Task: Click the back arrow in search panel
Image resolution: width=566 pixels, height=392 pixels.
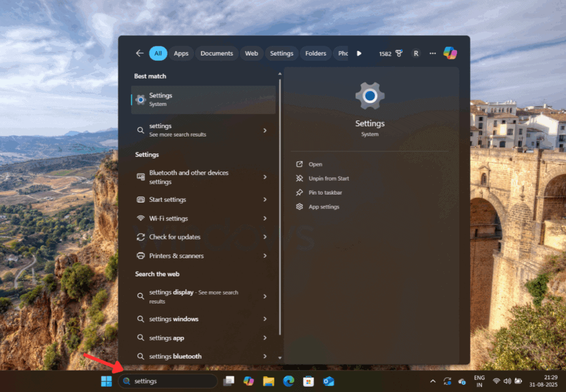Action: tap(139, 54)
